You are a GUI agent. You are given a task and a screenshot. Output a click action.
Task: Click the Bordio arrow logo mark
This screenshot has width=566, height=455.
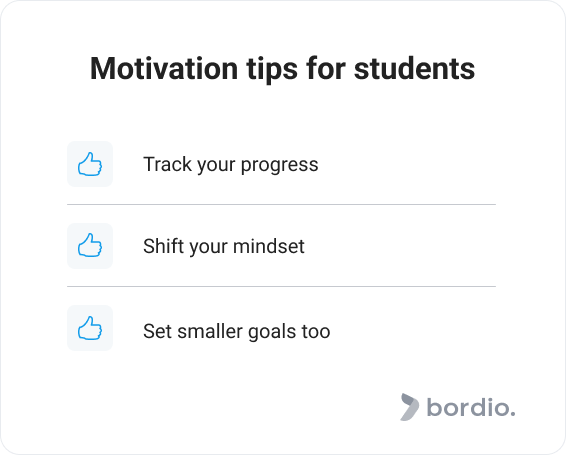coord(410,407)
